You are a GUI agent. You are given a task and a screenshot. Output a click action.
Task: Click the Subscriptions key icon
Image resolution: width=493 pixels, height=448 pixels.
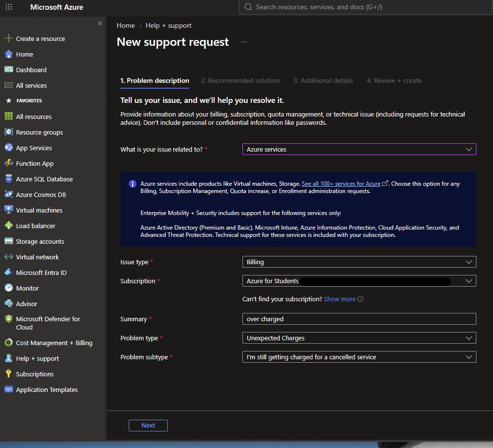(x=9, y=374)
